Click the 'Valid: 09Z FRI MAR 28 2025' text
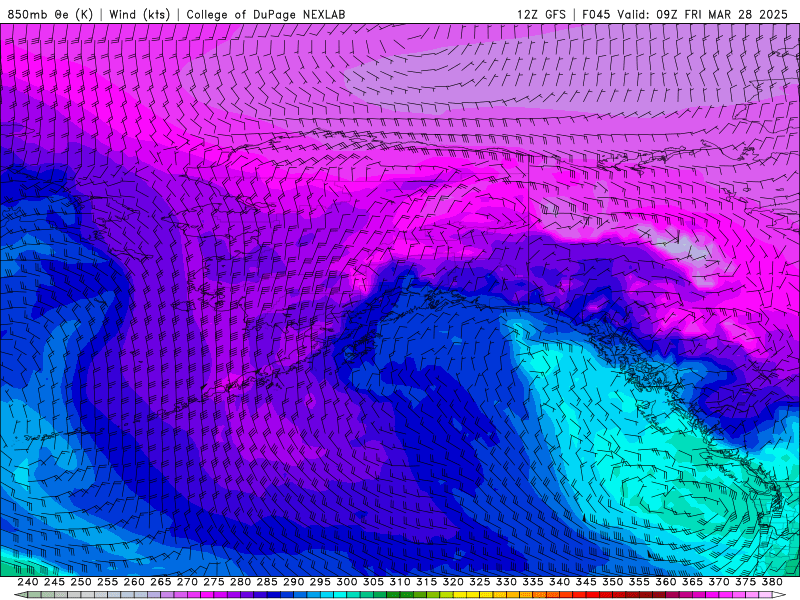This screenshot has width=800, height=600. point(703,14)
